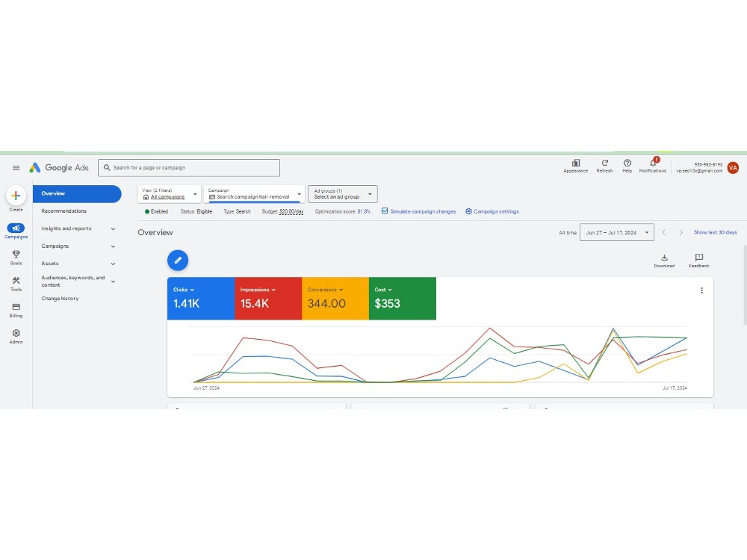This screenshot has height=560, width=747.
Task: Open the Billing card icon
Action: (16, 307)
